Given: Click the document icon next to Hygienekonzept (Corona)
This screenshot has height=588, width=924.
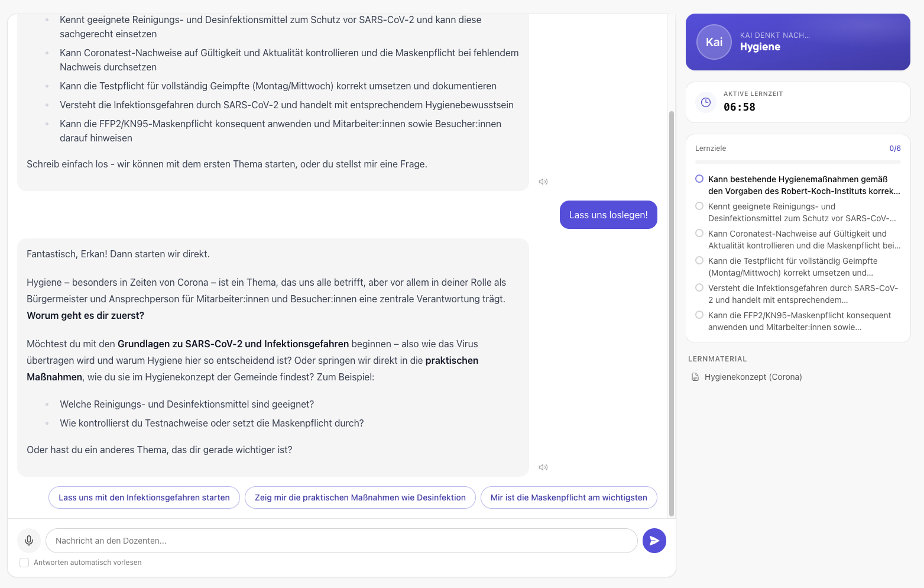Looking at the screenshot, I should pos(695,376).
